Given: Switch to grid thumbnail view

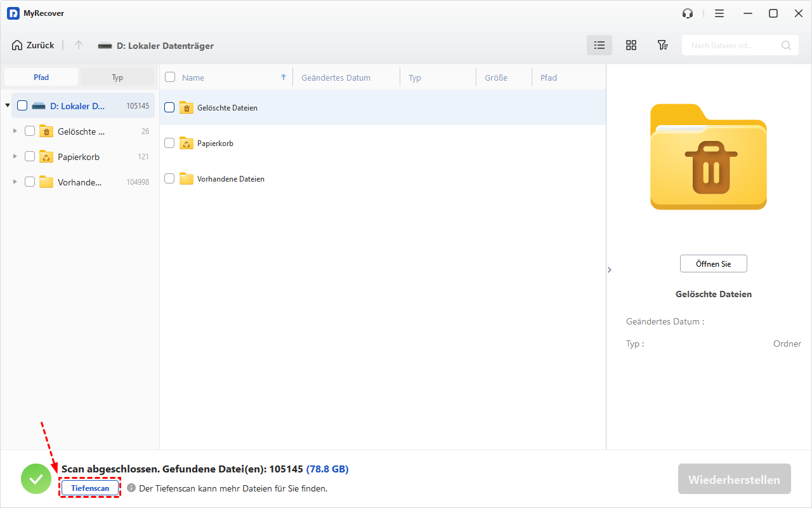Looking at the screenshot, I should [x=631, y=45].
